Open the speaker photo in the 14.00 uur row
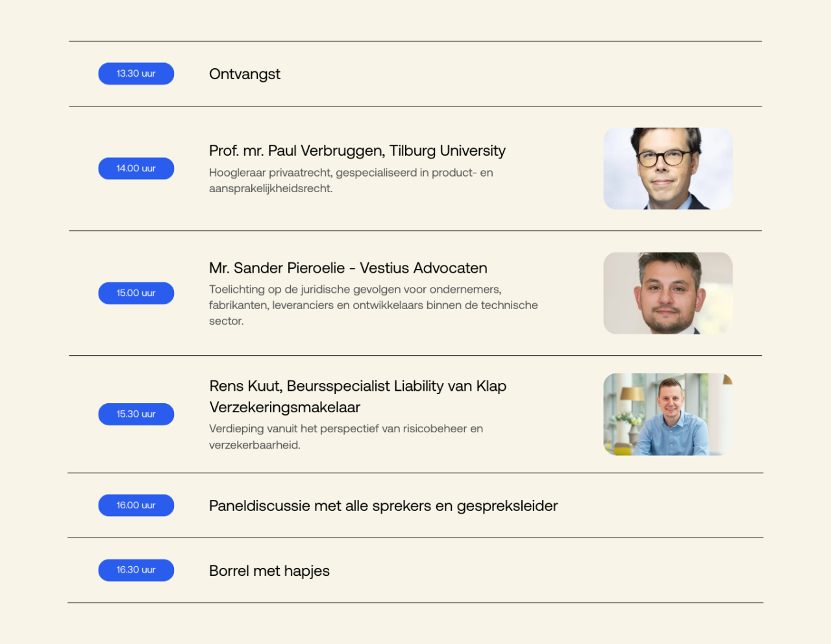 pyautogui.click(x=668, y=169)
